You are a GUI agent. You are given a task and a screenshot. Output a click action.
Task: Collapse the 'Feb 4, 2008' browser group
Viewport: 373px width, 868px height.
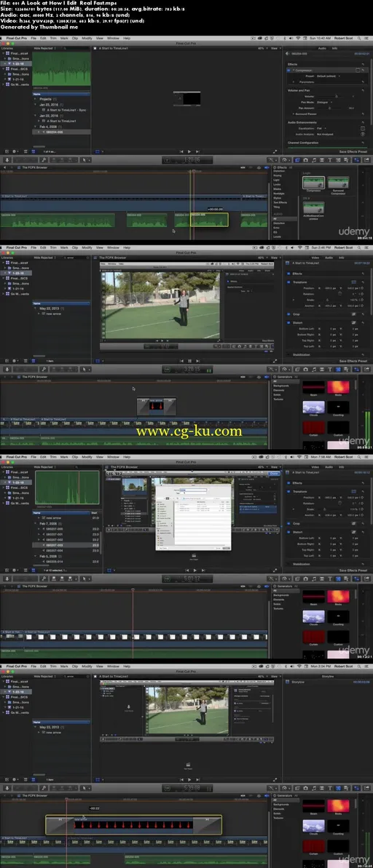(x=35, y=127)
